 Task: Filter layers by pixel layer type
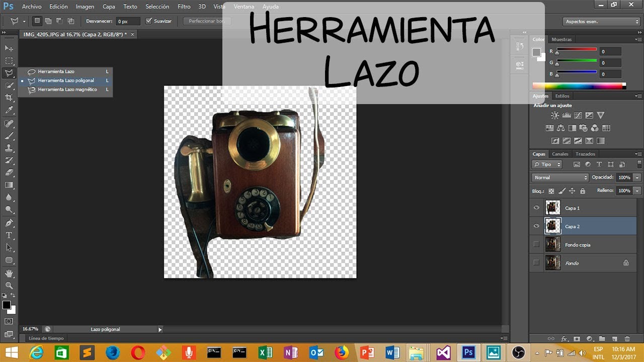pos(577,164)
